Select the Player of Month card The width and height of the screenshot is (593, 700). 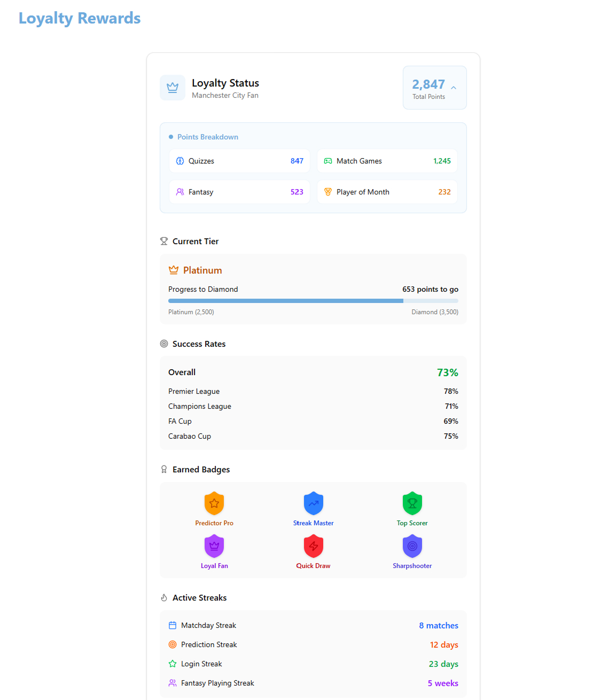click(387, 192)
